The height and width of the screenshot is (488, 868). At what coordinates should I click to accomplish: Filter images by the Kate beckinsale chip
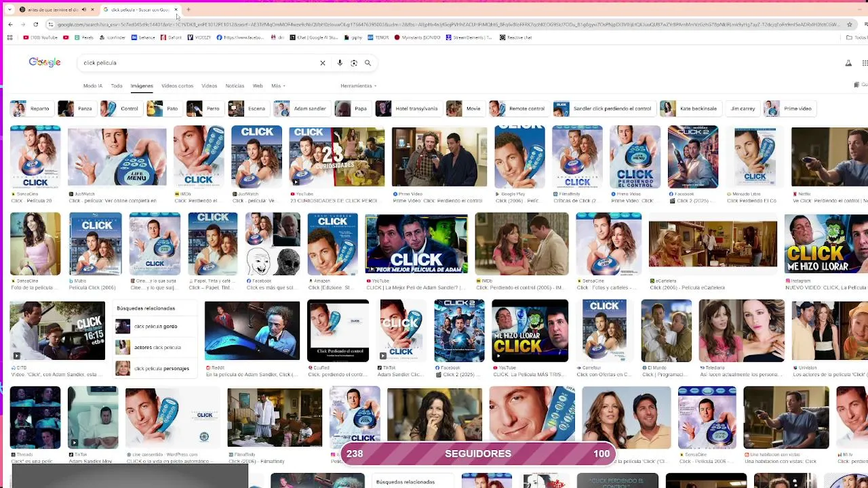pyautogui.click(x=690, y=108)
